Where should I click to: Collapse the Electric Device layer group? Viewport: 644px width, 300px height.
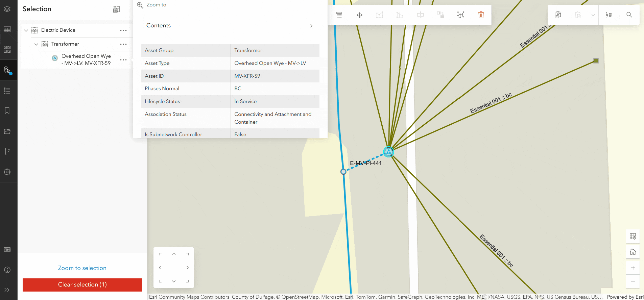coord(26,30)
